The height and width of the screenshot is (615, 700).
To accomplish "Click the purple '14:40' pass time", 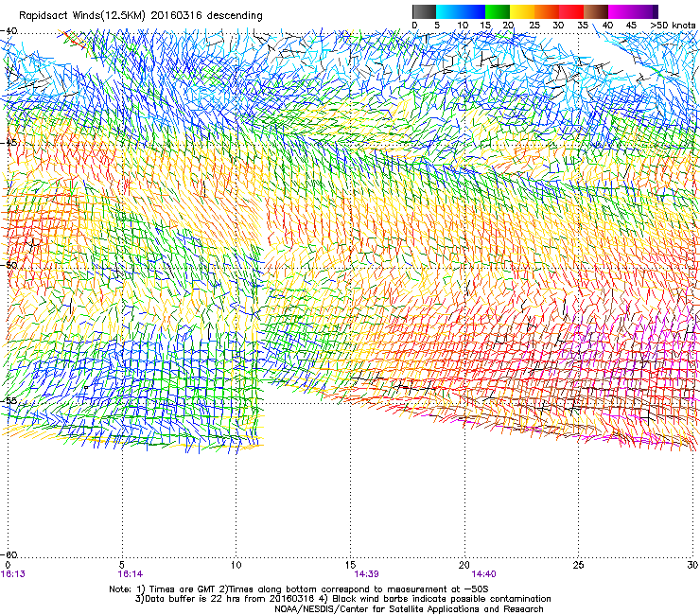I will (x=483, y=574).
